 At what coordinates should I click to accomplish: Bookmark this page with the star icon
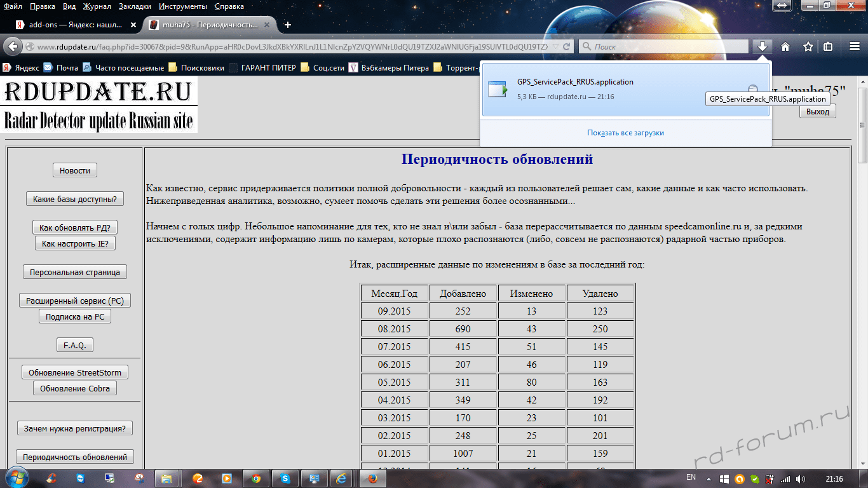tap(808, 46)
